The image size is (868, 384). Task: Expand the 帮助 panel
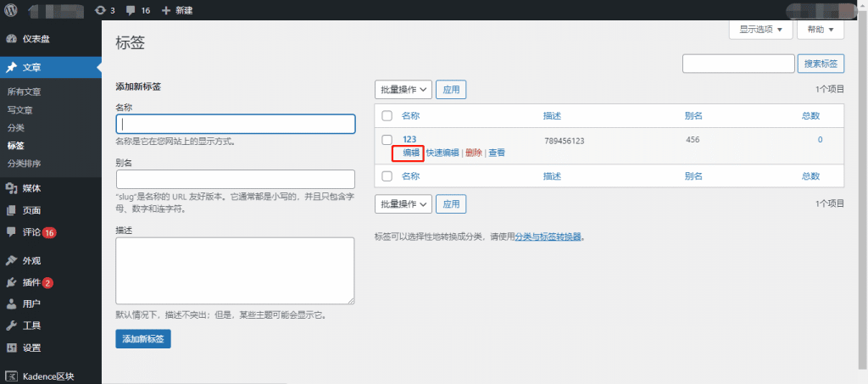pos(821,30)
